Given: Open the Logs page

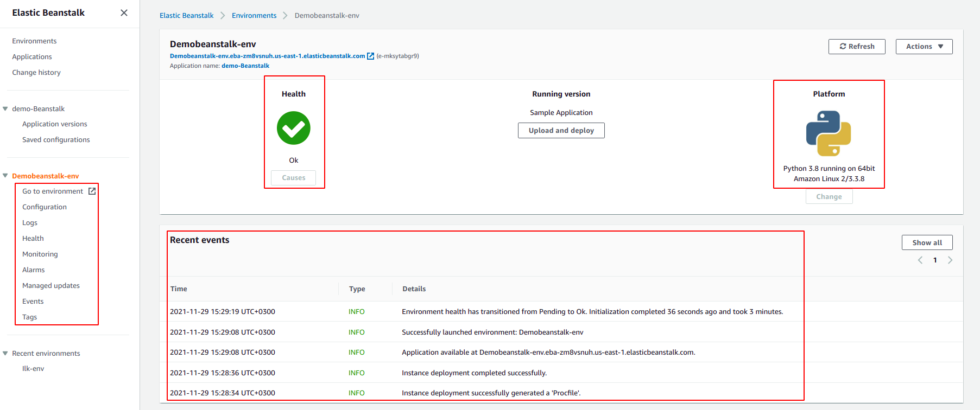Looking at the screenshot, I should [30, 223].
